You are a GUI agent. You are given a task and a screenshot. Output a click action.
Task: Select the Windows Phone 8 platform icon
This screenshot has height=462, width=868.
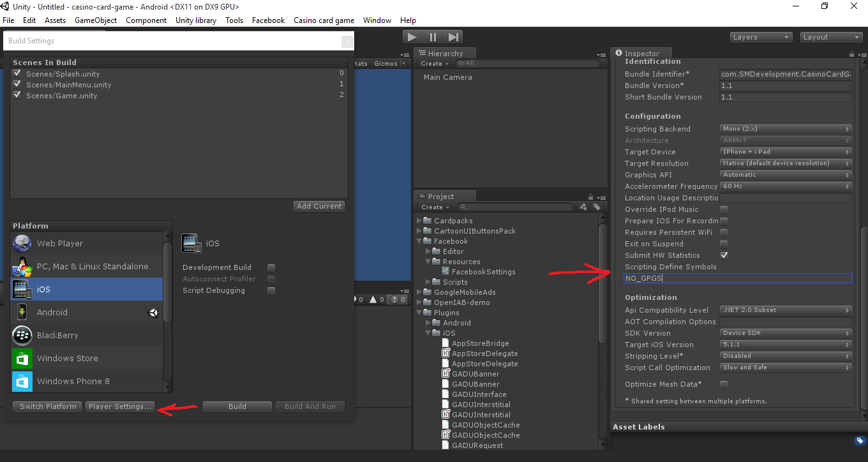click(x=22, y=381)
